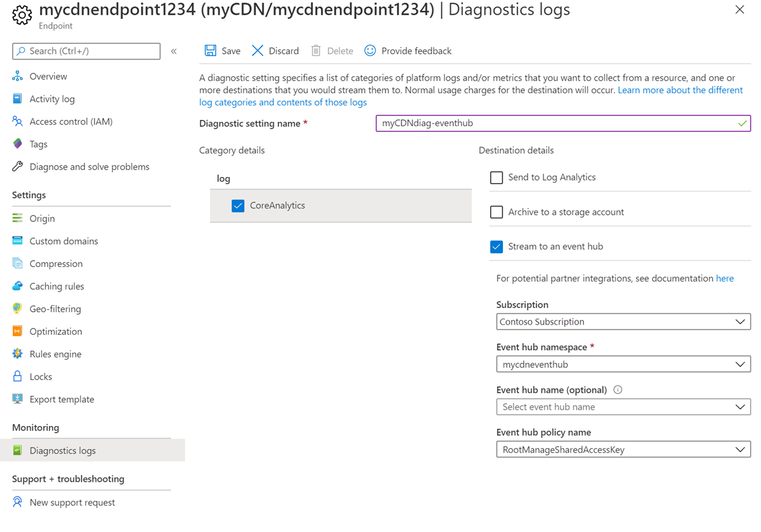Open the Custom domains menu item
The width and height of the screenshot is (761, 532).
[63, 241]
